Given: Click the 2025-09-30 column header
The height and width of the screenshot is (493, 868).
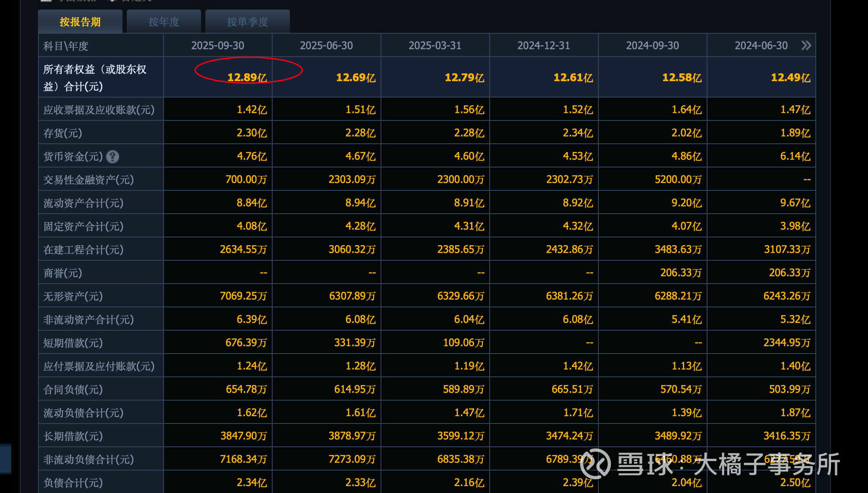Looking at the screenshot, I should 217,45.
